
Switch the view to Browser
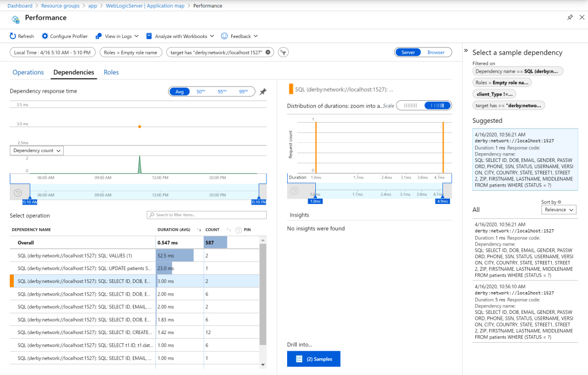click(436, 52)
